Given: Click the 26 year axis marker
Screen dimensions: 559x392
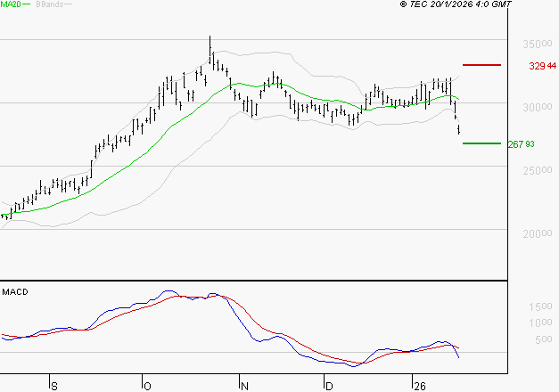Looking at the screenshot, I should pyautogui.click(x=420, y=387).
